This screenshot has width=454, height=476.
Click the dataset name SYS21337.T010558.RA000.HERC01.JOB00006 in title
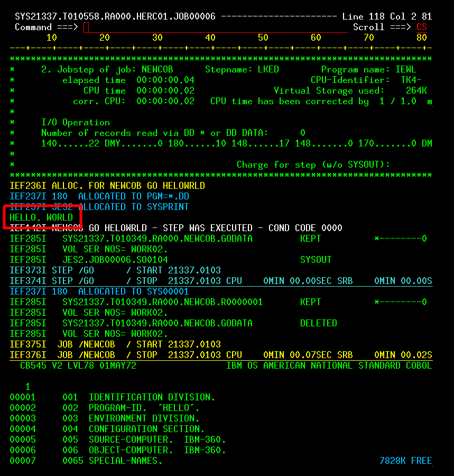click(x=115, y=16)
